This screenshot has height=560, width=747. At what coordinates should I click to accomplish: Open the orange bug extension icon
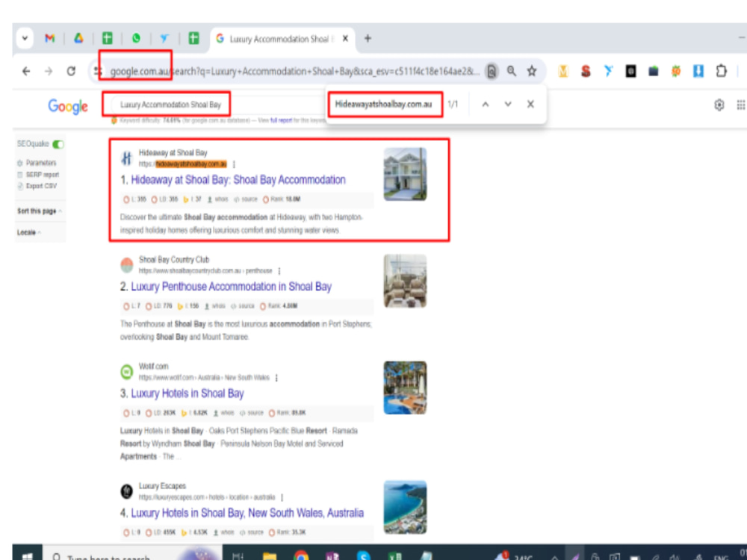pos(675,72)
